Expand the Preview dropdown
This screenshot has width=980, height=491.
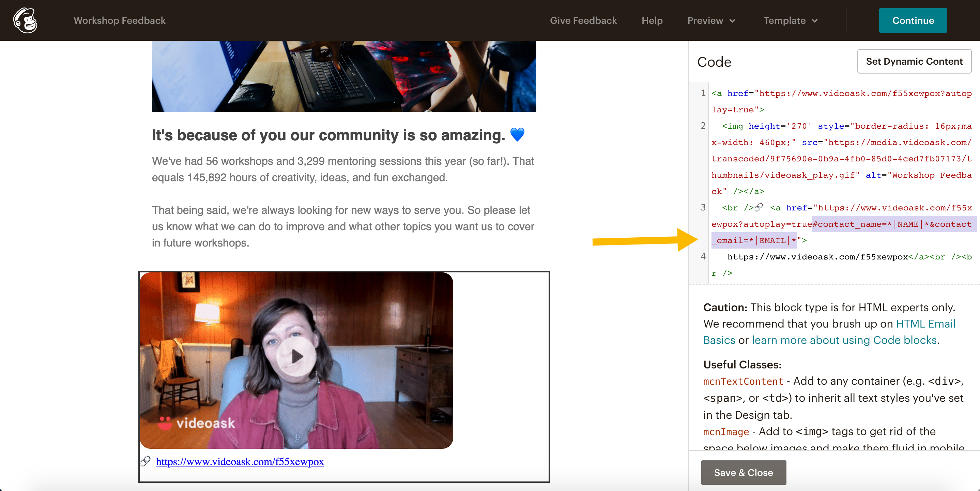pyautogui.click(x=711, y=20)
